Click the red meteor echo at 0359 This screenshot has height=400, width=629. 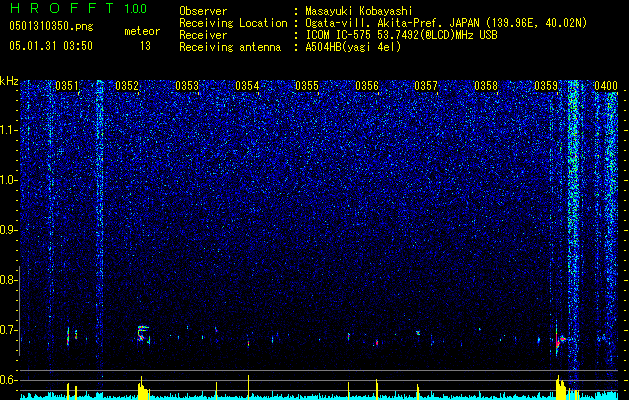click(560, 339)
